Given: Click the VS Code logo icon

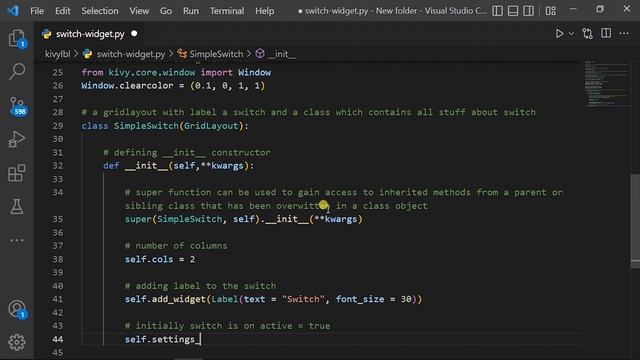Looking at the screenshot, I should click(13, 10).
